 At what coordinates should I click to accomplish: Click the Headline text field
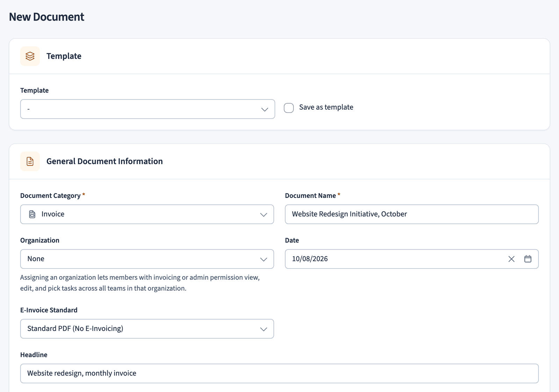[x=279, y=373]
